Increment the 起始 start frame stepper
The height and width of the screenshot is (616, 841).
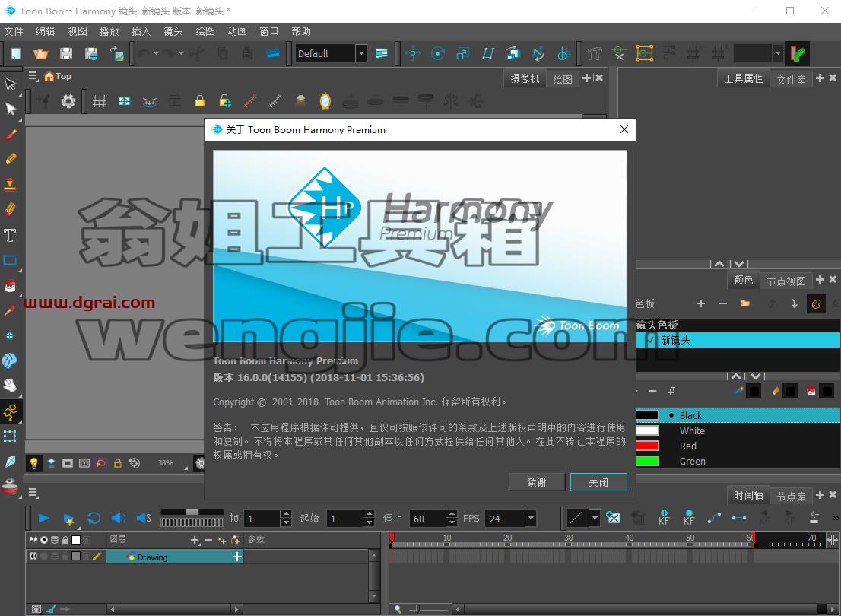[369, 513]
